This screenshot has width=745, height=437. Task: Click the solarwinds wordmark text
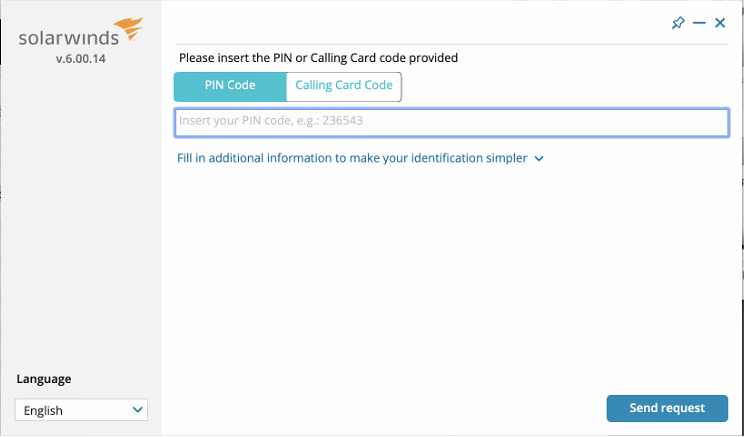68,40
